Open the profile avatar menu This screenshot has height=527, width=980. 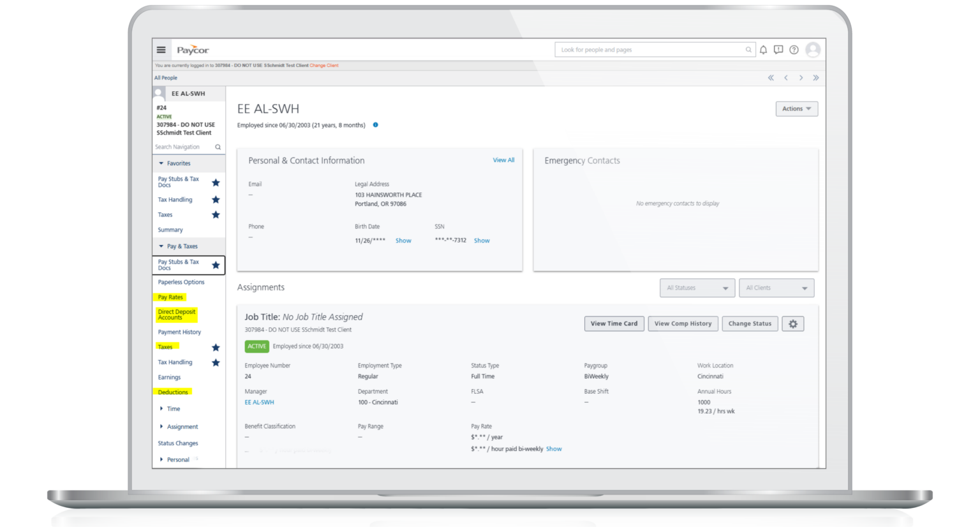(x=812, y=49)
